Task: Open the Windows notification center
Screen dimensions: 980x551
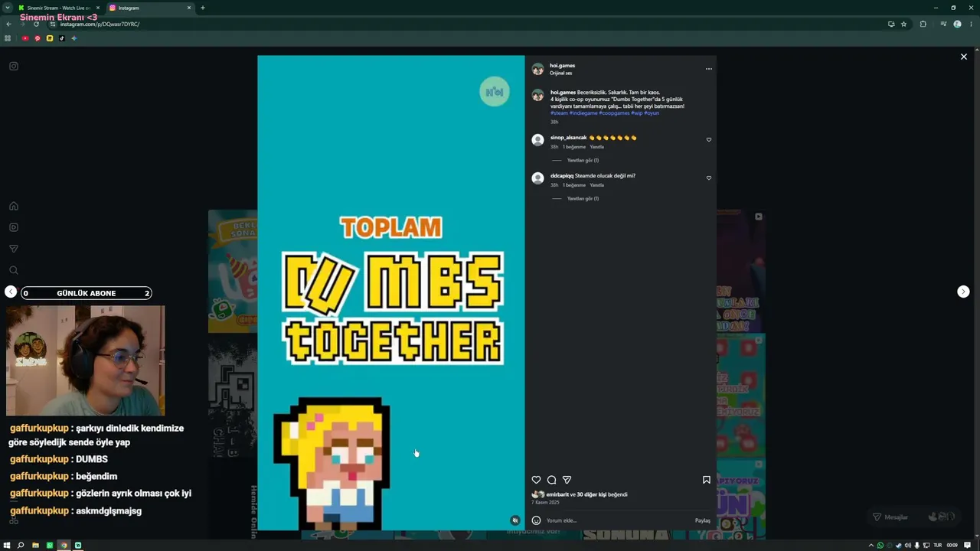Action: click(966, 545)
